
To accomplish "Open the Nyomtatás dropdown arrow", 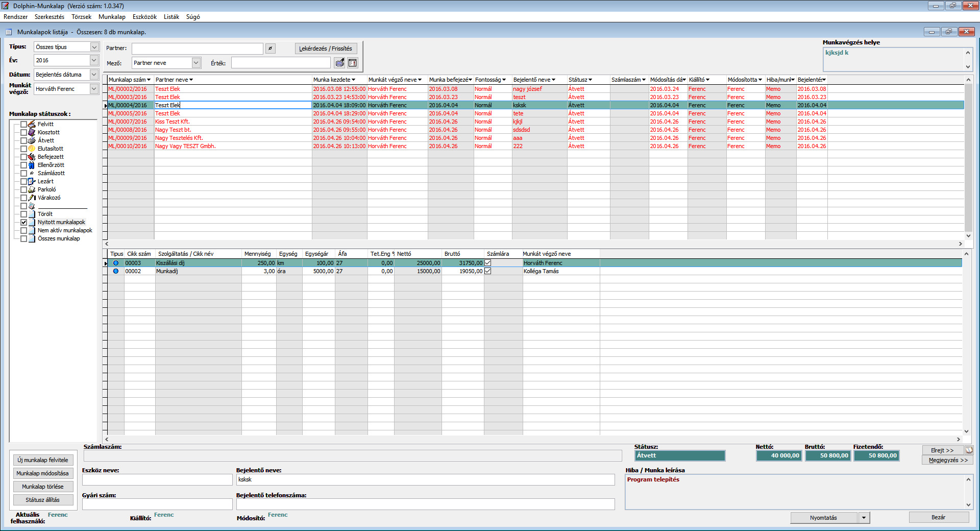I will [864, 518].
